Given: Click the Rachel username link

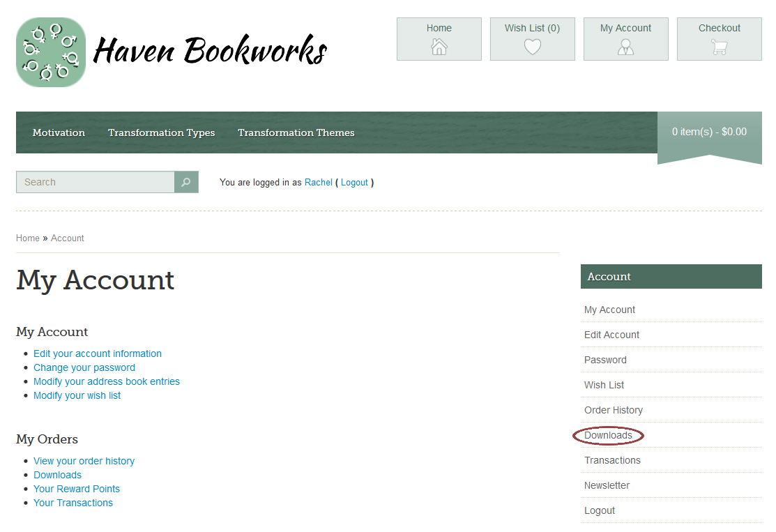Looking at the screenshot, I should tap(318, 182).
